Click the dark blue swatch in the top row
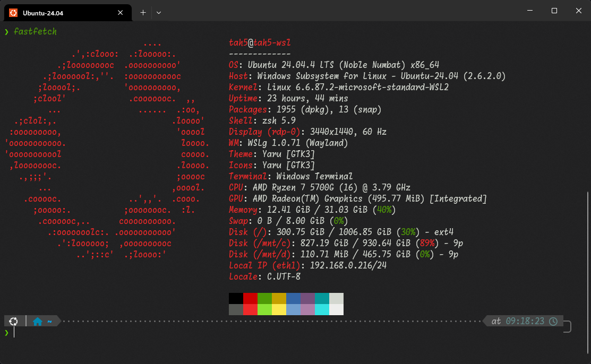Screen dimensions: 591x364 (x=293, y=298)
